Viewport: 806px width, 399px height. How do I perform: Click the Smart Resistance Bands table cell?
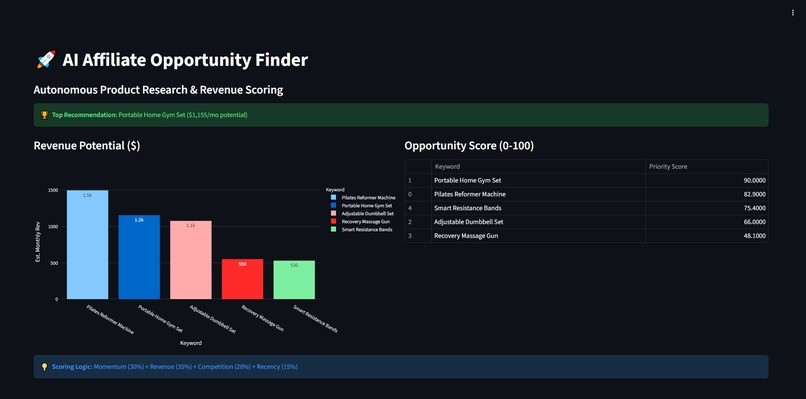coord(538,208)
